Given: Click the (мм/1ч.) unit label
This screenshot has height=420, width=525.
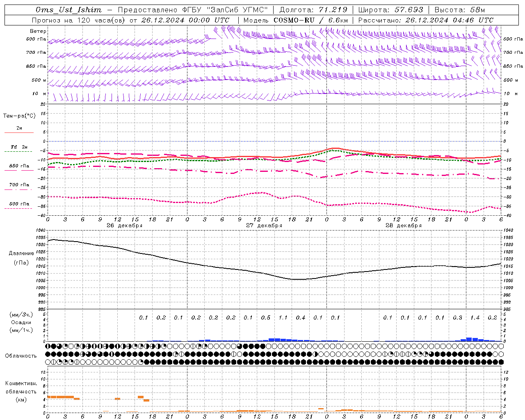Looking at the screenshot, I should (21, 330).
